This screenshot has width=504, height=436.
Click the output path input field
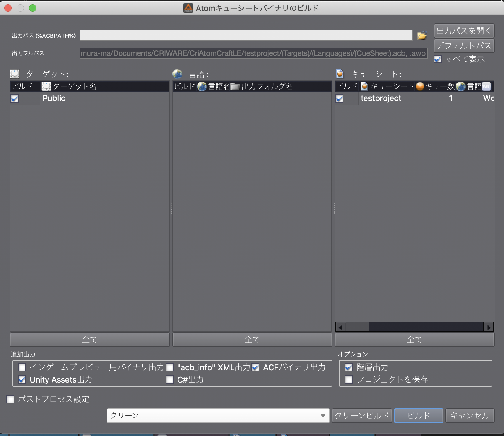[246, 35]
